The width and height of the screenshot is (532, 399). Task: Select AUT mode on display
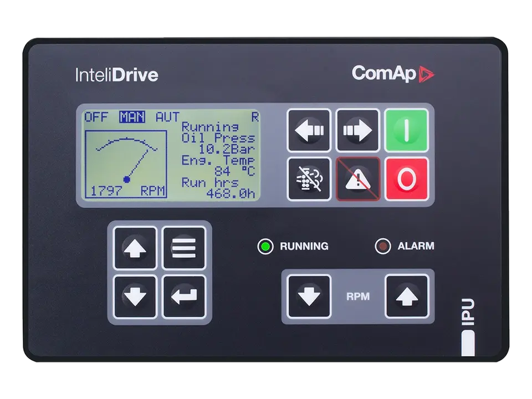pos(167,117)
